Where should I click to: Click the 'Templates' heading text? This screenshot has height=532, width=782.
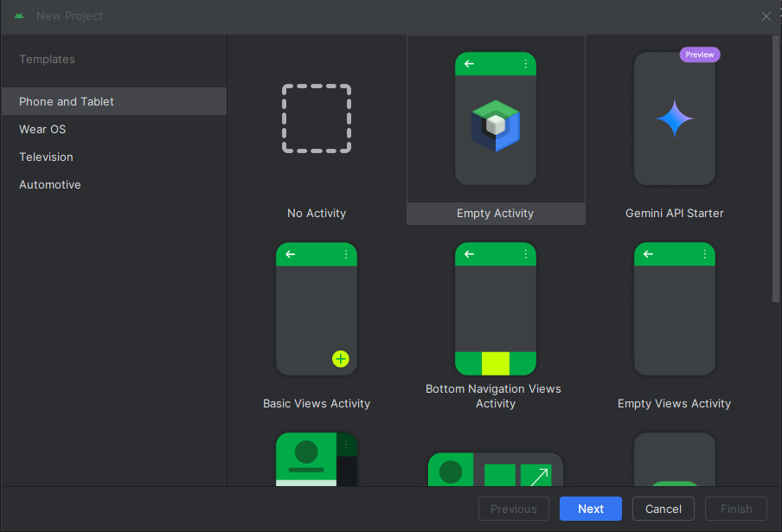click(x=47, y=60)
